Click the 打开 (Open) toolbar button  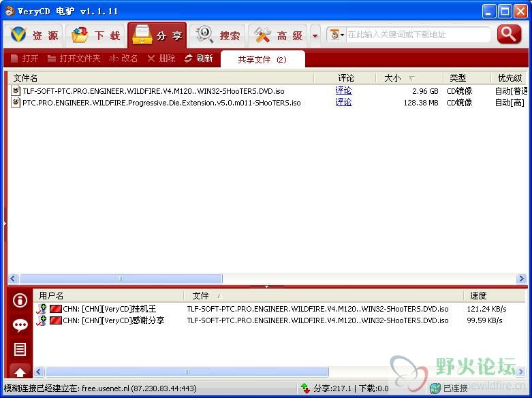(24, 59)
